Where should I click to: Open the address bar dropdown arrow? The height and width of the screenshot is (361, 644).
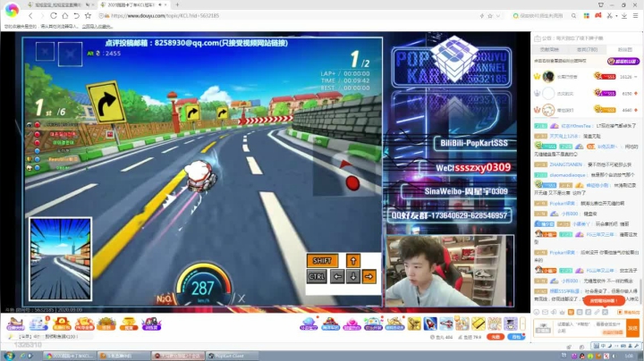(498, 15)
